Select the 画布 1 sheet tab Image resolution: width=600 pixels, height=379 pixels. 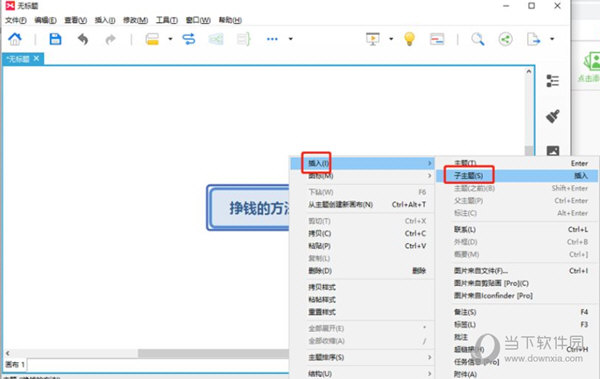coord(15,364)
